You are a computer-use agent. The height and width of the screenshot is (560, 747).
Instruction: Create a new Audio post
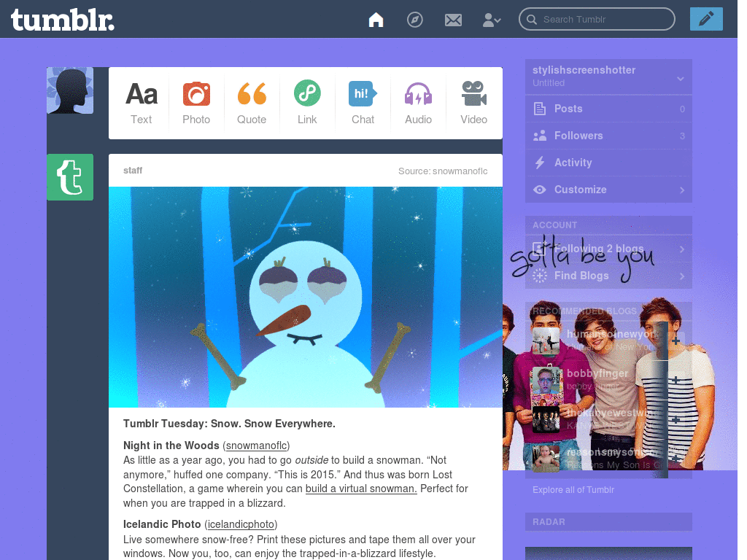click(x=418, y=104)
